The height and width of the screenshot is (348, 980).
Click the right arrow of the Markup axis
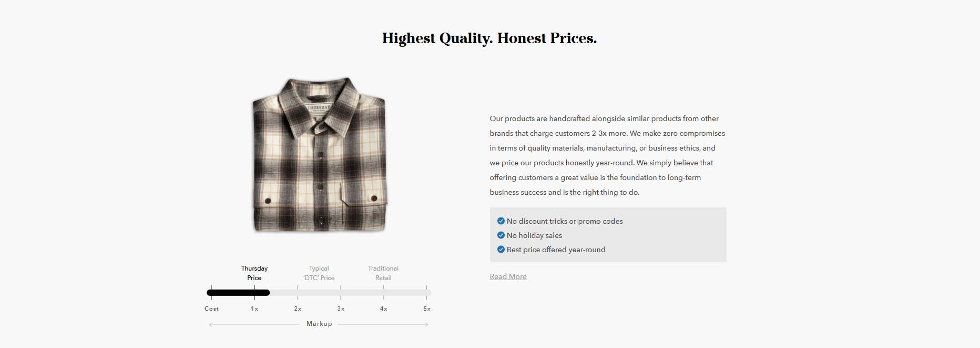point(426,325)
